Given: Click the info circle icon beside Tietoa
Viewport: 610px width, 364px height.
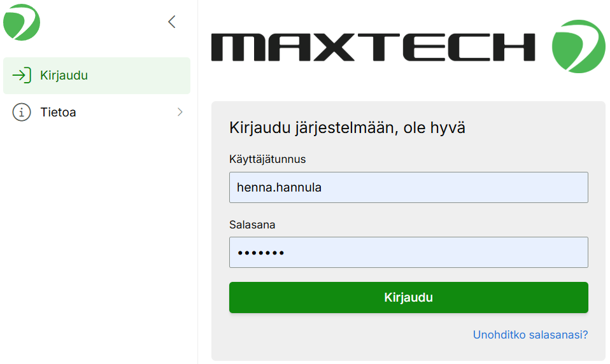Looking at the screenshot, I should pos(22,113).
